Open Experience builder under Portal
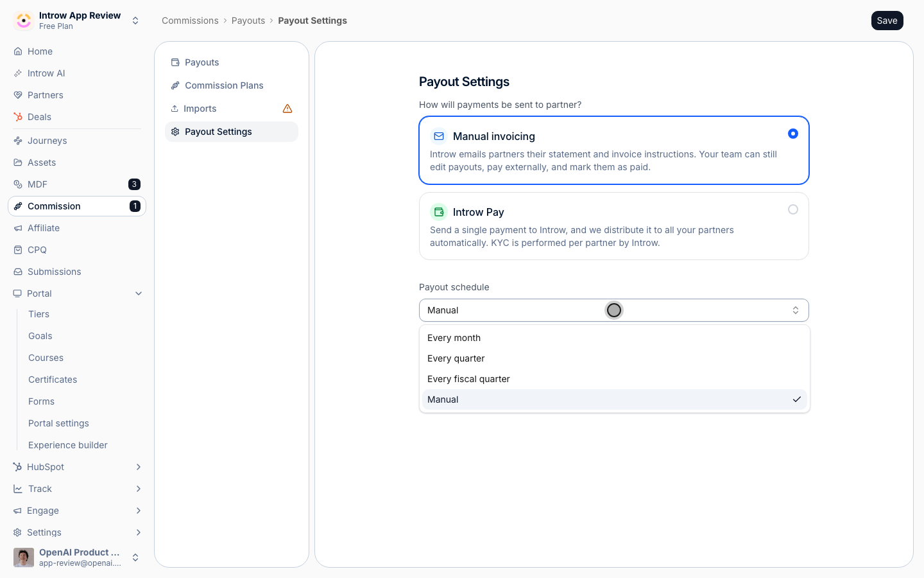The height and width of the screenshot is (578, 924). coord(68,445)
